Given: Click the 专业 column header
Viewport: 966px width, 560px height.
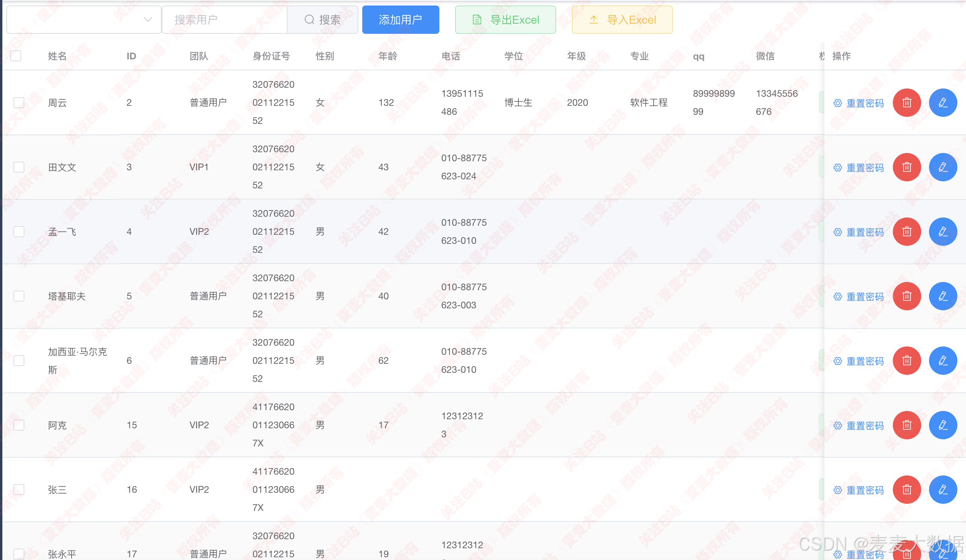Looking at the screenshot, I should coord(640,56).
